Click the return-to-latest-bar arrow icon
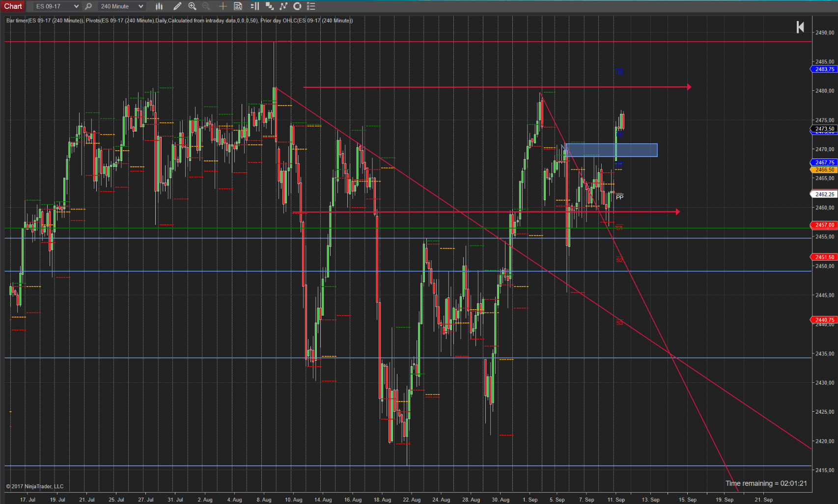 coord(800,27)
